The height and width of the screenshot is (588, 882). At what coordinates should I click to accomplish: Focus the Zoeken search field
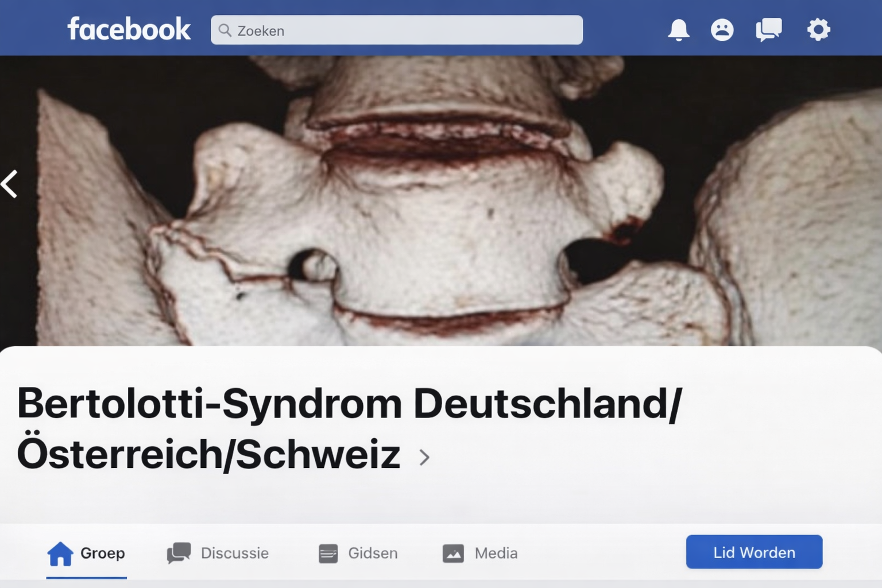click(397, 30)
